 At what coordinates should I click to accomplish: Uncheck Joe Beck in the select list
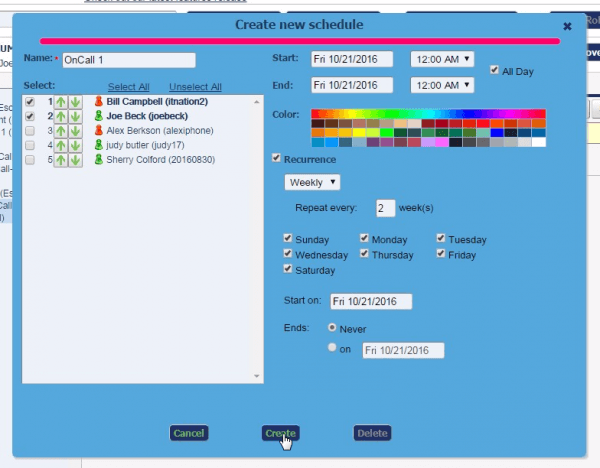tap(30, 116)
